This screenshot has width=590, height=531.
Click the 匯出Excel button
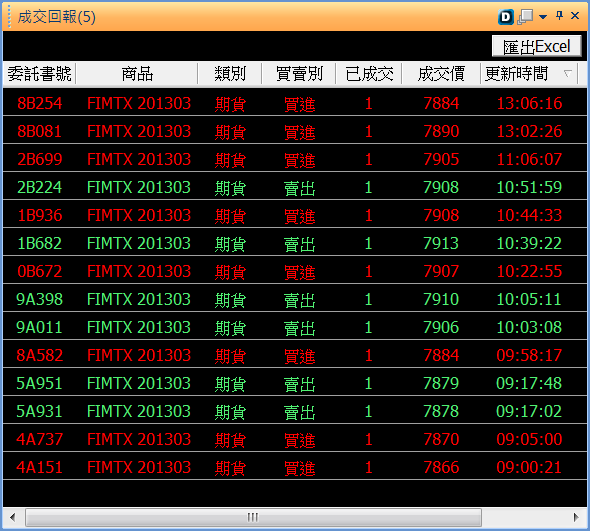tap(537, 47)
